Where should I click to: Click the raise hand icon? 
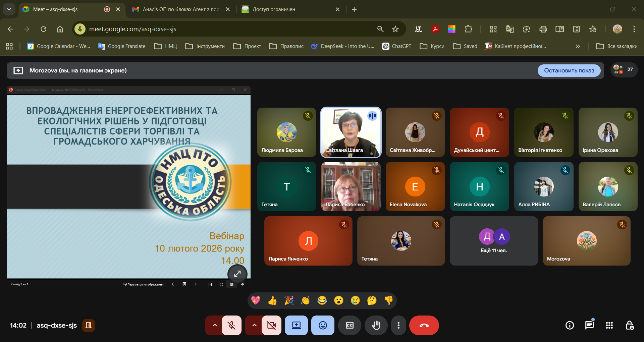click(376, 325)
